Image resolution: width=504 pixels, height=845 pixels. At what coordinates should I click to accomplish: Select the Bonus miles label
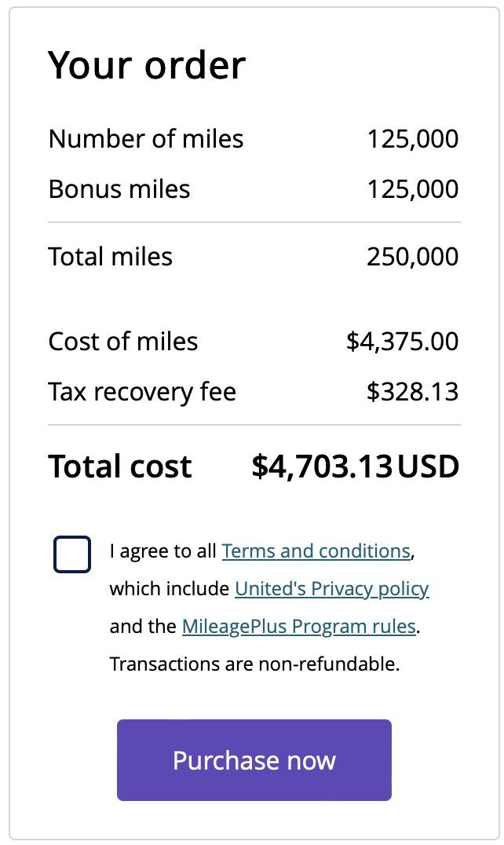pos(119,189)
